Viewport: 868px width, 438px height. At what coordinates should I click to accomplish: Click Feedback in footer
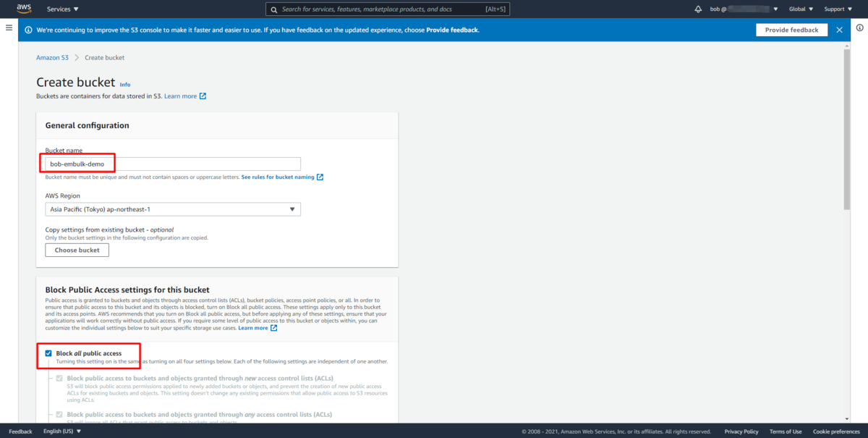(20, 431)
